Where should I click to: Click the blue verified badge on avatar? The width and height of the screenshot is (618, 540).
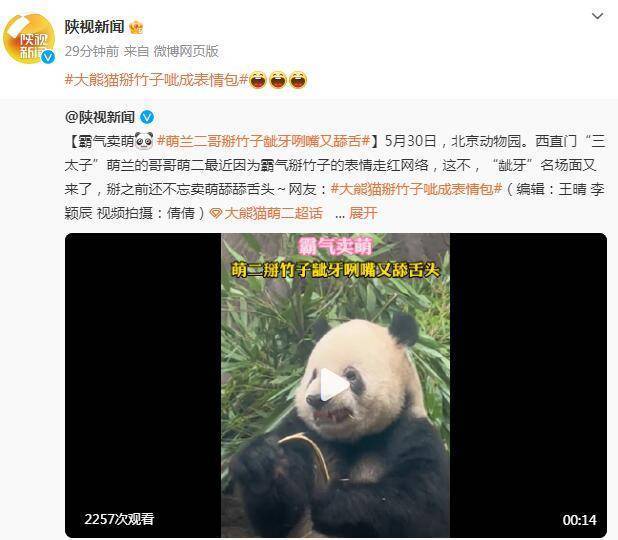[x=48, y=57]
